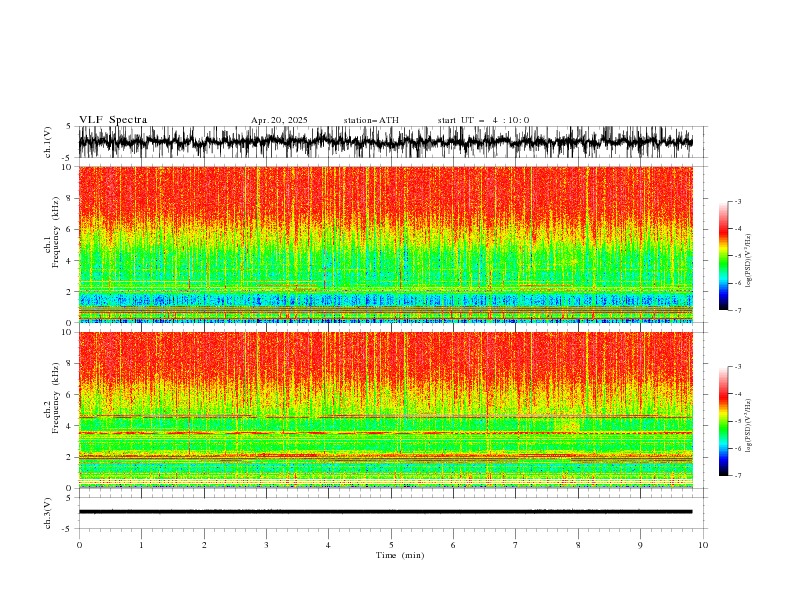Click the time axis tick label '9'
The width and height of the screenshot is (792, 612).
click(x=640, y=545)
